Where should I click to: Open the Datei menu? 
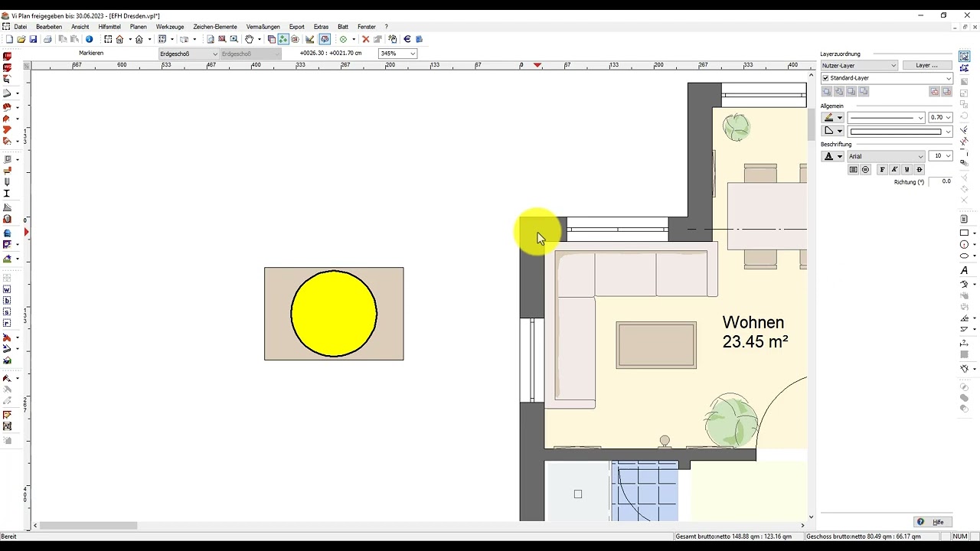point(20,27)
